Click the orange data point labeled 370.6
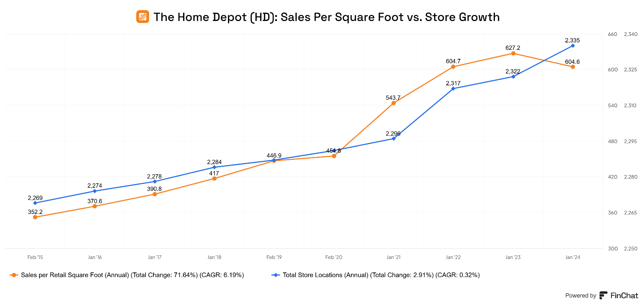 tap(95, 206)
